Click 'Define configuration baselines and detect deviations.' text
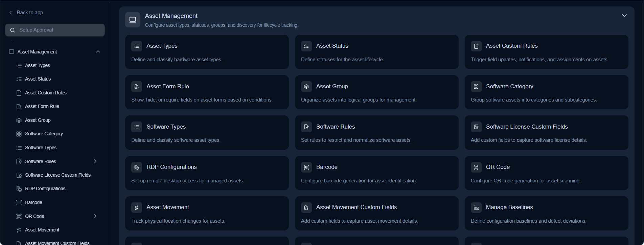 point(528,221)
